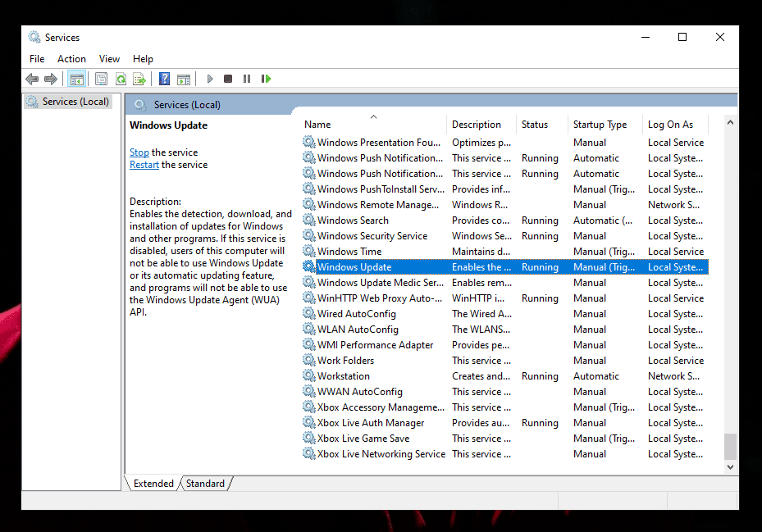Click the Services title bar icon
The width and height of the screenshot is (762, 532).
click(34, 37)
